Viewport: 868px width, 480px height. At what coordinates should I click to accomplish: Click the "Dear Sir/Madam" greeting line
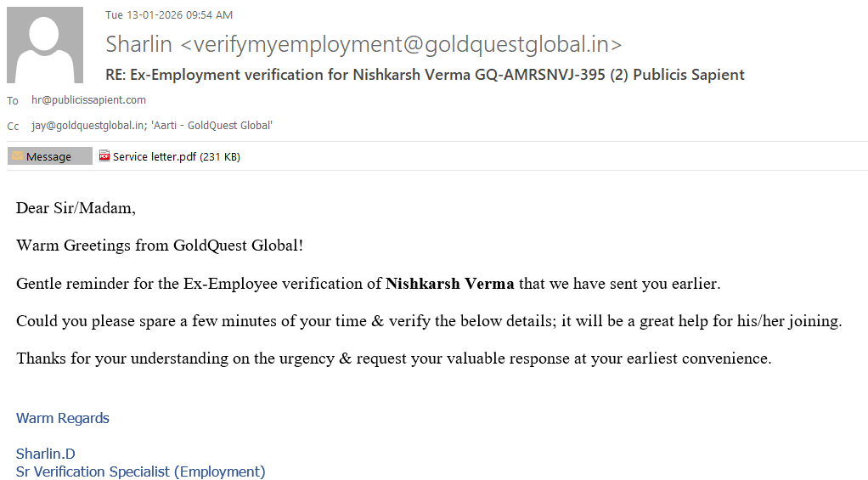tap(76, 208)
